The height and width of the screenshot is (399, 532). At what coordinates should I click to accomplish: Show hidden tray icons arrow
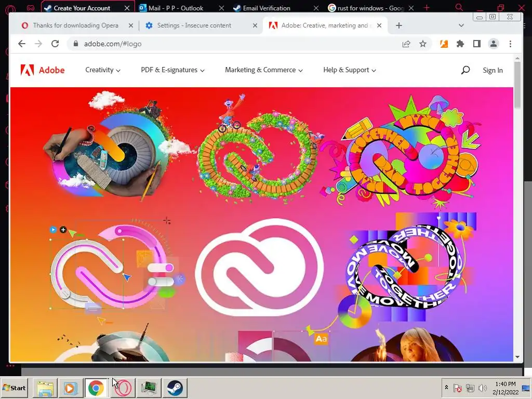tap(446, 388)
